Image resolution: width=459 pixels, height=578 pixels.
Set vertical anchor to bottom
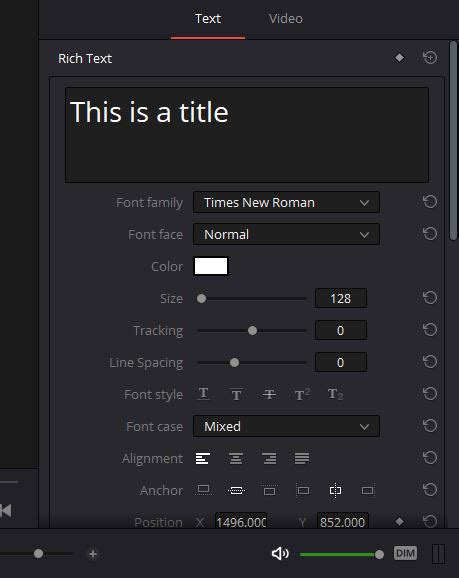203,490
